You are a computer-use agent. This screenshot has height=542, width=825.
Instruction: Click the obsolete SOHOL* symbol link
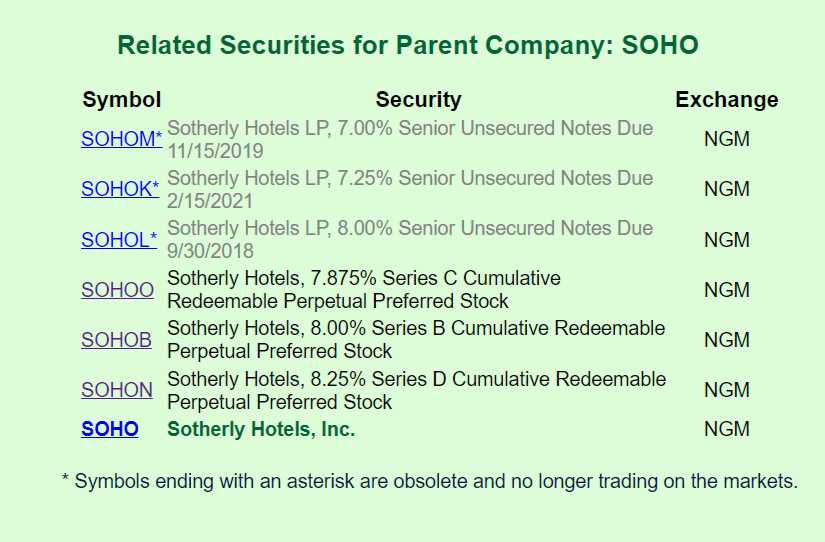(x=119, y=240)
